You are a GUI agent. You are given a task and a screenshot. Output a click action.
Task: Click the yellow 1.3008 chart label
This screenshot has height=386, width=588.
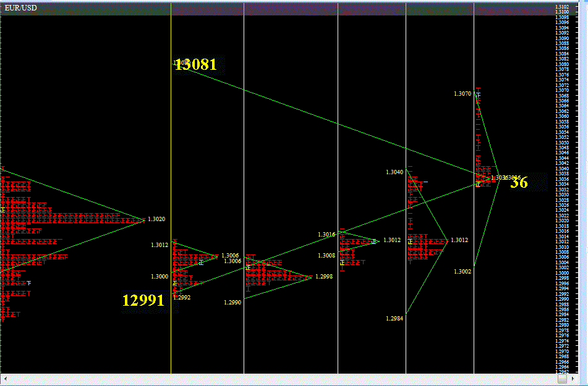[326, 256]
